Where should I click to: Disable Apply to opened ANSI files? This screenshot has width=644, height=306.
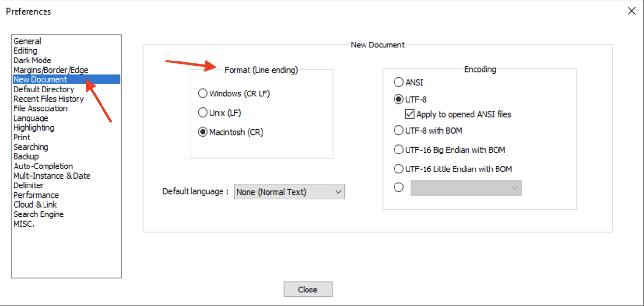[409, 114]
